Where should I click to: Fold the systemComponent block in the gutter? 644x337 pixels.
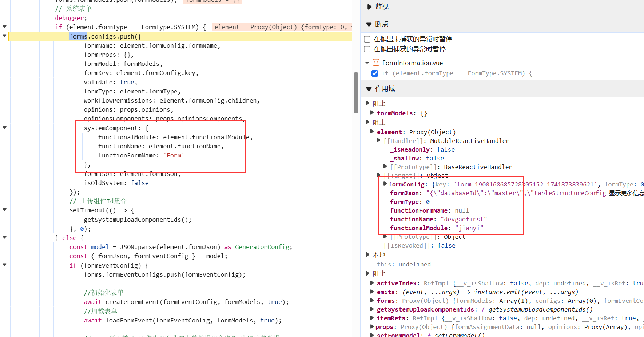click(5, 127)
